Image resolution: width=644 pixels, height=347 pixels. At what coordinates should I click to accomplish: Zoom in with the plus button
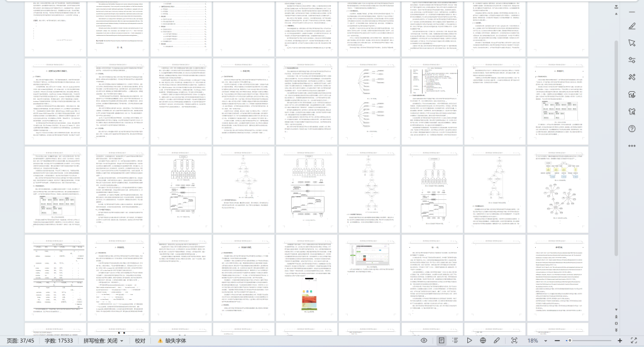coord(619,341)
